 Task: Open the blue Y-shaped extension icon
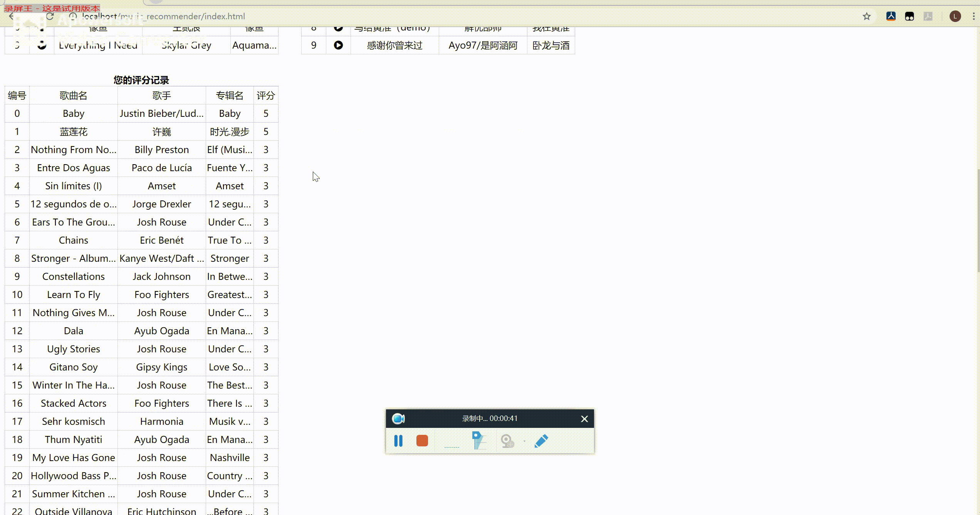click(891, 17)
